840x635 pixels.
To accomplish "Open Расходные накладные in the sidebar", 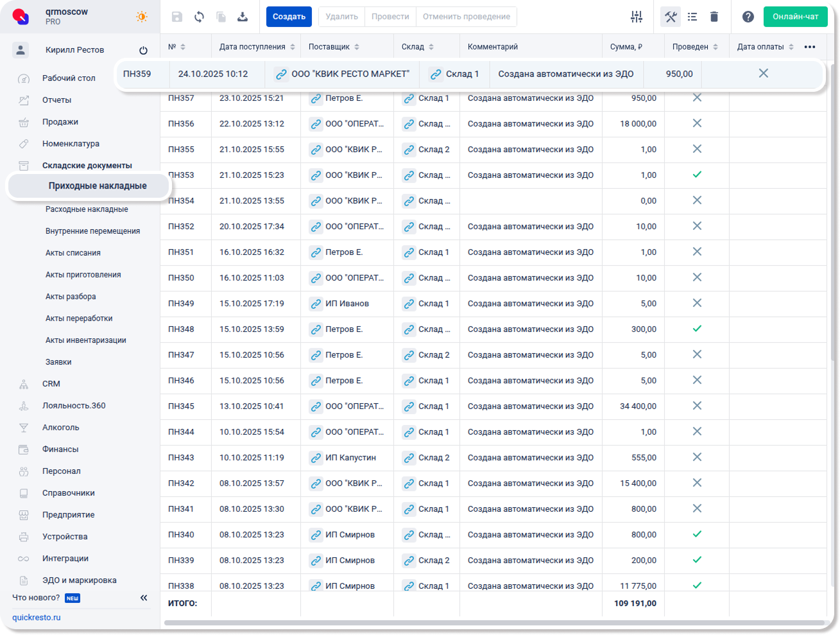I will point(87,209).
